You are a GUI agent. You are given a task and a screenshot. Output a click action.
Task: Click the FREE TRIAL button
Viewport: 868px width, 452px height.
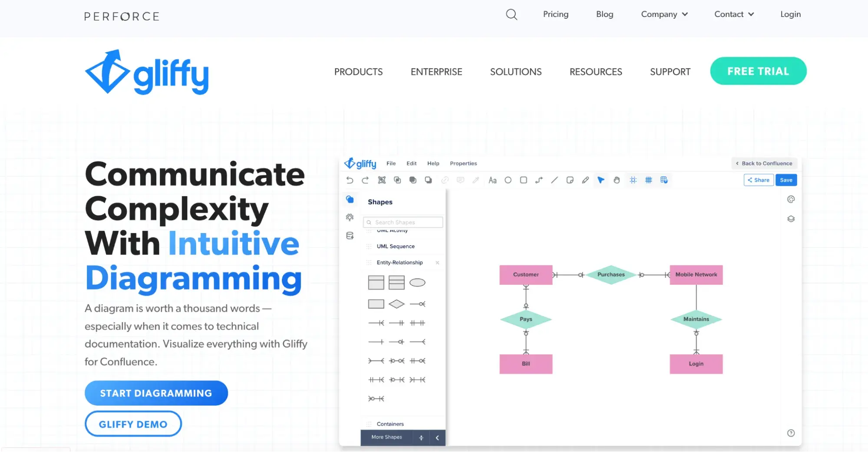click(x=758, y=71)
